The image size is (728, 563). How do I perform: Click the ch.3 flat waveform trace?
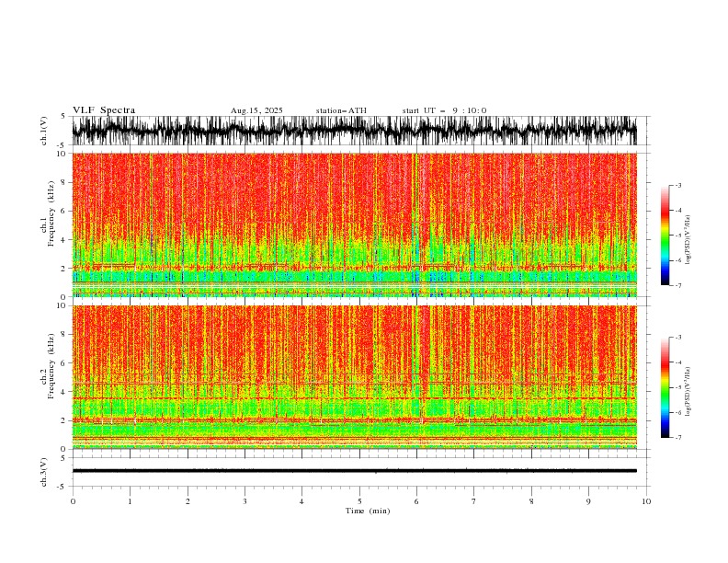coord(354,471)
